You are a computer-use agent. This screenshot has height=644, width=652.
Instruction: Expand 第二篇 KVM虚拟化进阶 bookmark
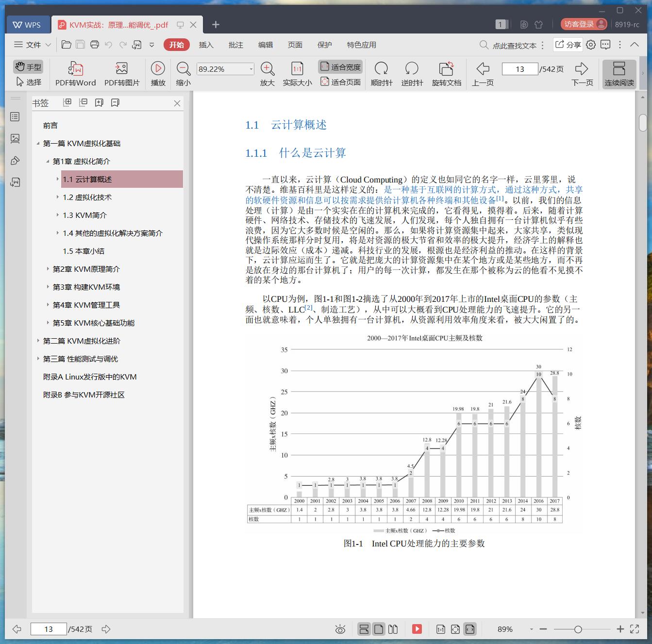38,341
